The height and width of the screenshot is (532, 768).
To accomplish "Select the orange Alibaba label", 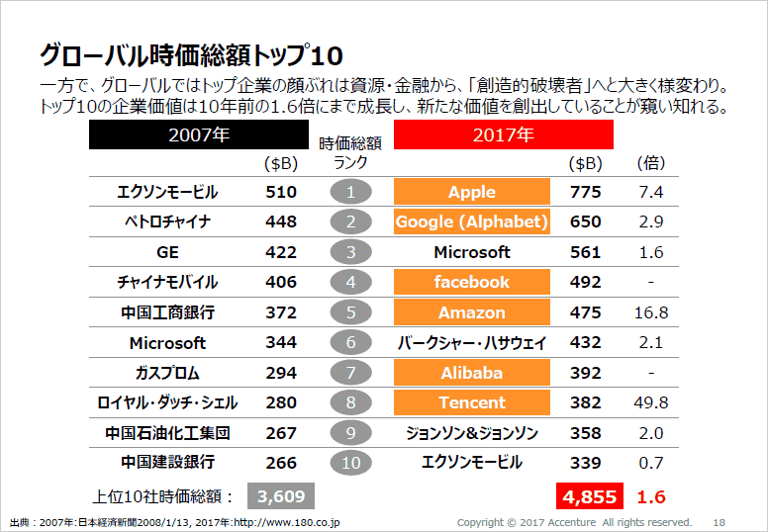I will pos(472,373).
